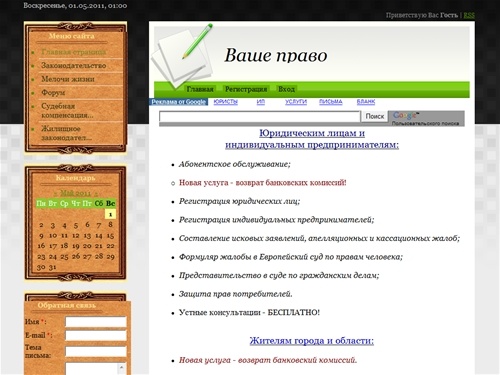
Task: Open the Форум sidebar link
Action: coord(53,92)
